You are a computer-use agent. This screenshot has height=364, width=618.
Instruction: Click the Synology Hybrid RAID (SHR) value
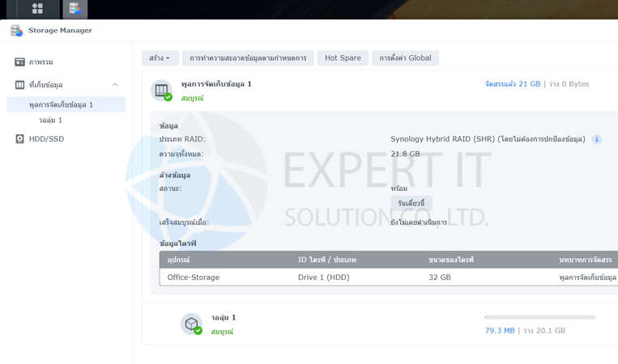[x=488, y=139]
